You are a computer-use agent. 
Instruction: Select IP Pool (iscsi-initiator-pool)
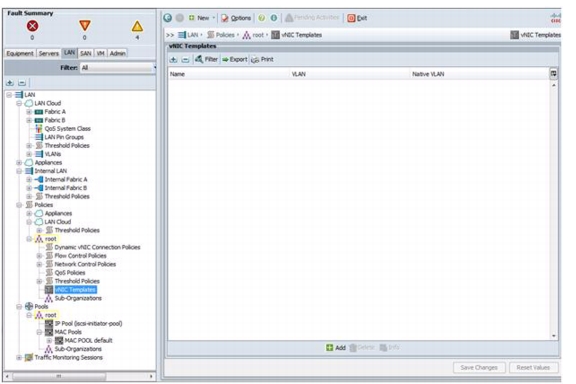click(x=88, y=323)
